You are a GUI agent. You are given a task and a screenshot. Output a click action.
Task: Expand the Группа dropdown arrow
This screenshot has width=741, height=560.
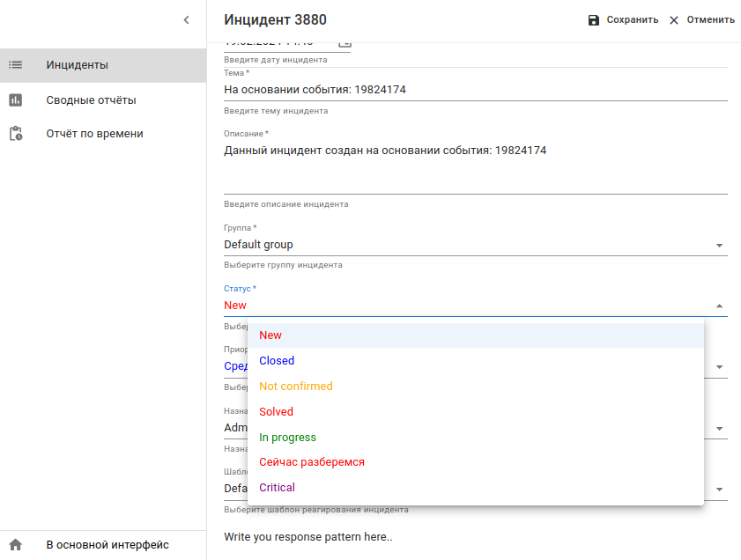tap(719, 246)
